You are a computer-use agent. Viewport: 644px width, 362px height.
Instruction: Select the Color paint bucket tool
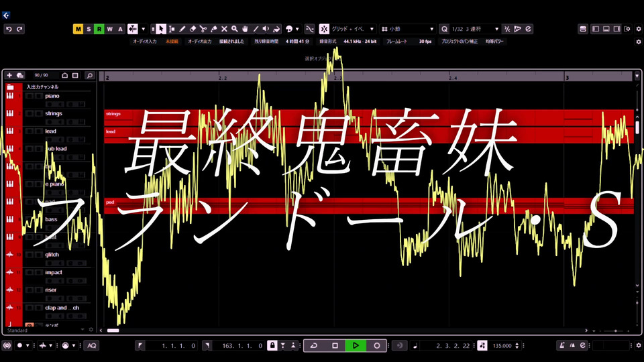pyautogui.click(x=276, y=29)
